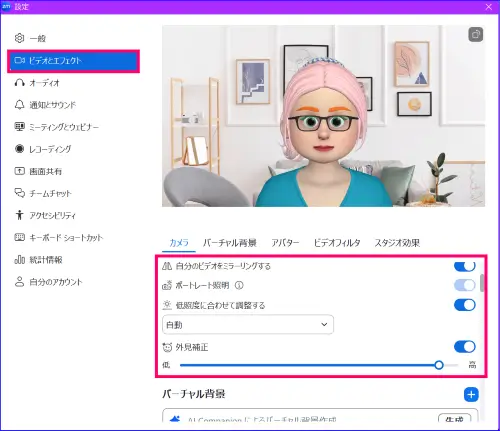The height and width of the screenshot is (431, 500).
Task: Switch to the ビデオフィルタ tab
Action: tap(337, 243)
